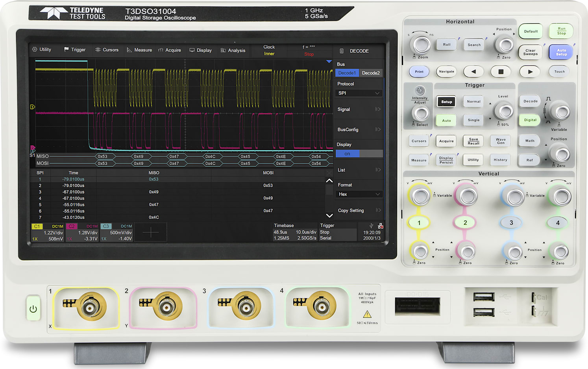Select the C3 channel info box
The image size is (588, 369).
click(x=116, y=232)
